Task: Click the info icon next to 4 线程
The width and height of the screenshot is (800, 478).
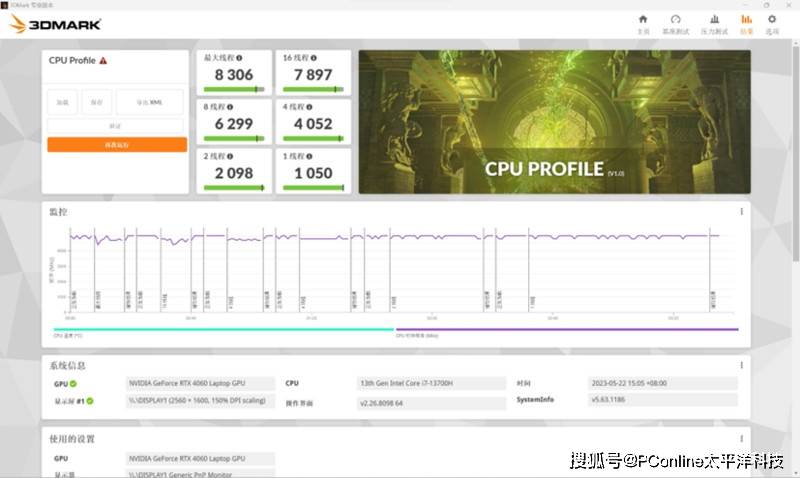Action: 310,107
